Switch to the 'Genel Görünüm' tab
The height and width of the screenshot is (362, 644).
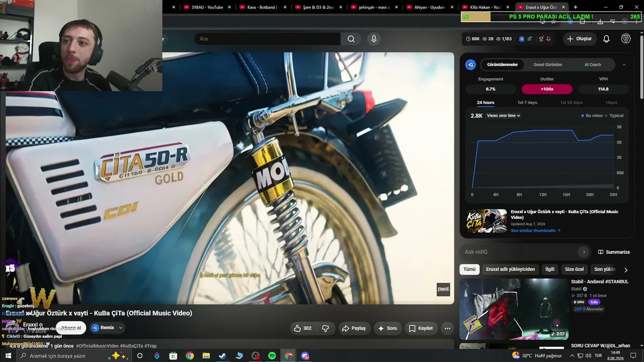(x=547, y=64)
